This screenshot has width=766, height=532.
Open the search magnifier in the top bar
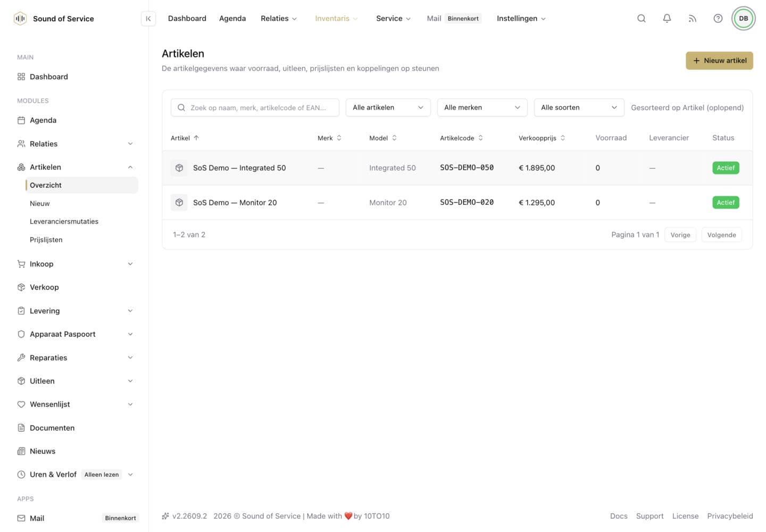(x=642, y=19)
